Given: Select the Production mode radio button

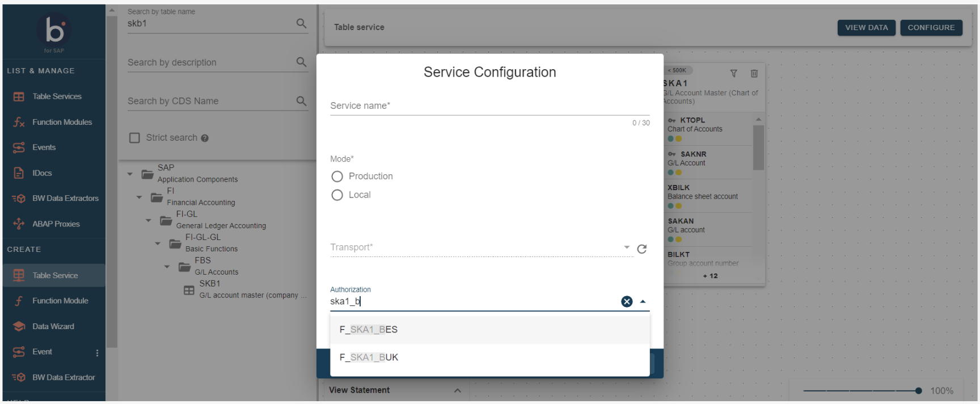Looking at the screenshot, I should (x=337, y=176).
